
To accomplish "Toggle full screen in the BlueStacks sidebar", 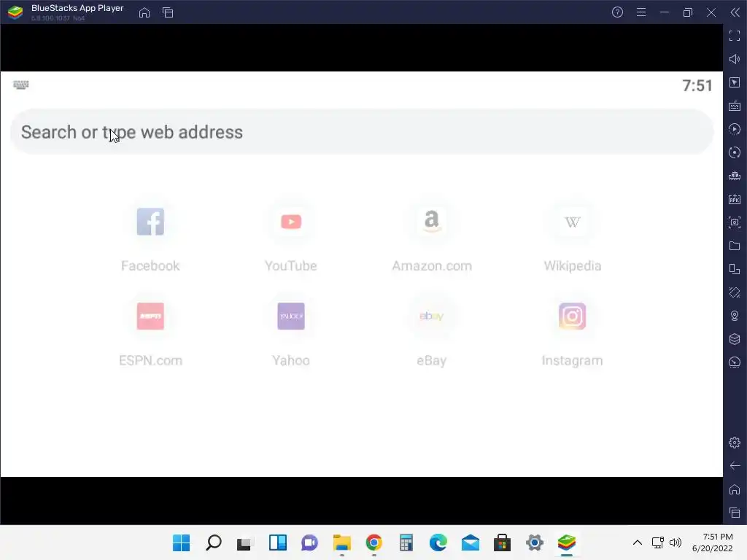I will point(735,36).
